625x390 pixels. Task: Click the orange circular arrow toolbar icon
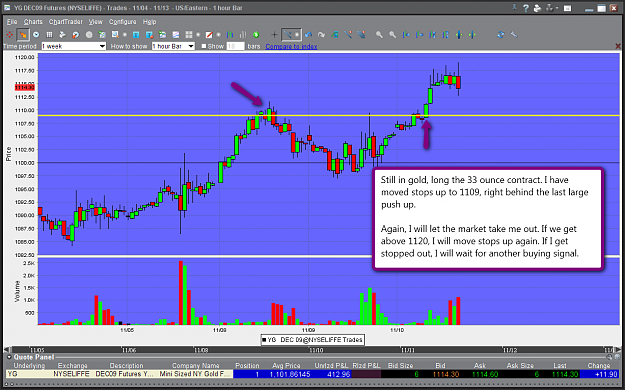[x=76, y=35]
